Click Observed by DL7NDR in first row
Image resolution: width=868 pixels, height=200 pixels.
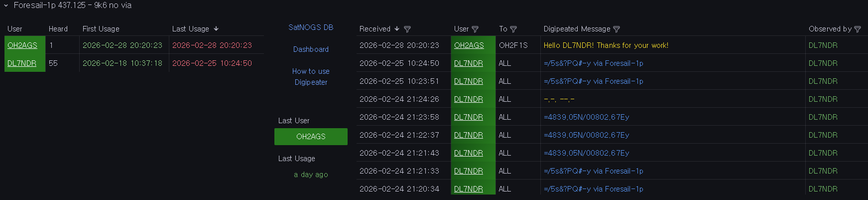click(x=823, y=45)
